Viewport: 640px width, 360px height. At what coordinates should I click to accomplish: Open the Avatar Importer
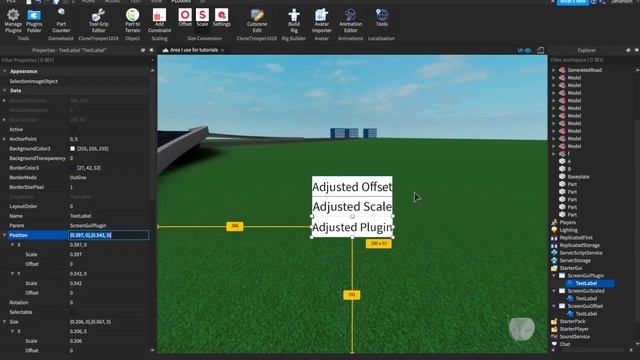(x=322, y=21)
